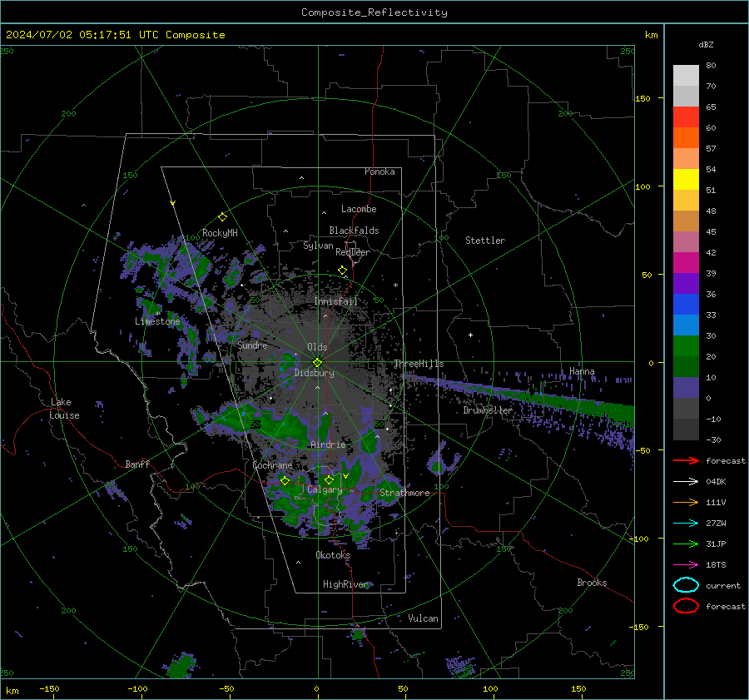Click the Calgary city label
This screenshot has width=749, height=700.
(x=325, y=489)
